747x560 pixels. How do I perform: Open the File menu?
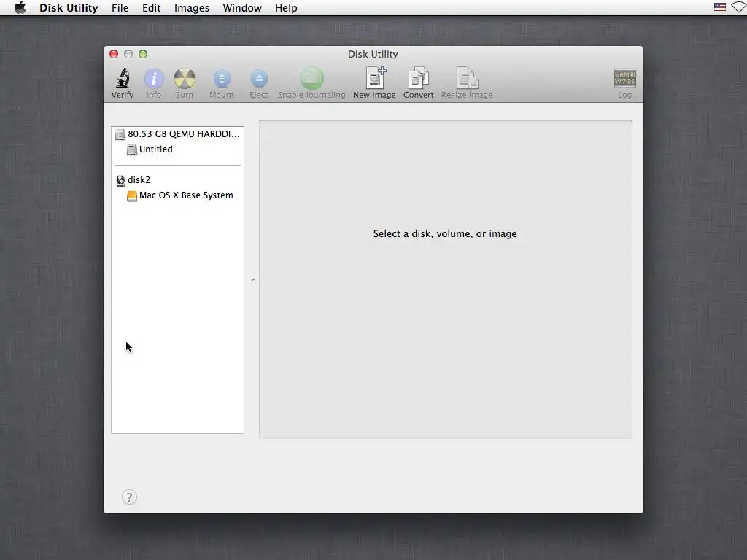tap(120, 7)
